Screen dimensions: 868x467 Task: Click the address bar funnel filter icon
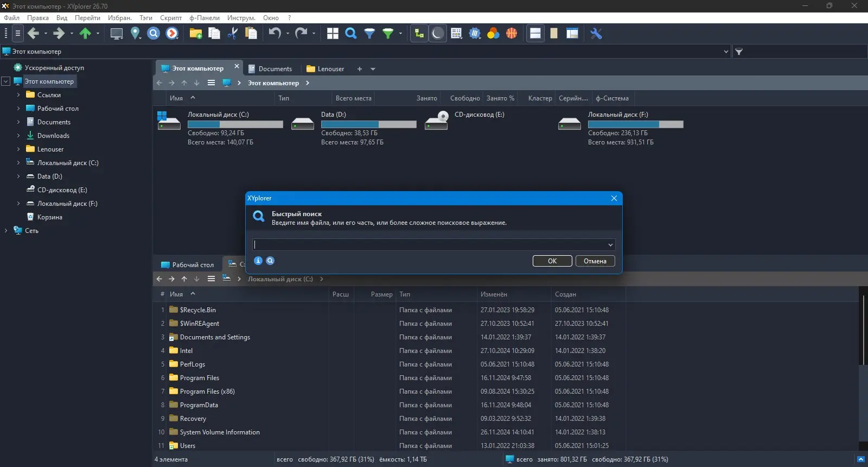tap(739, 52)
